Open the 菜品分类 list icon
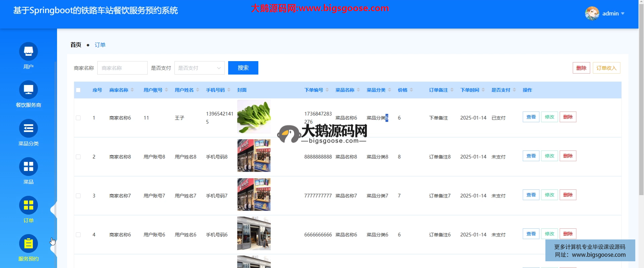The height and width of the screenshot is (268, 644). (x=29, y=128)
